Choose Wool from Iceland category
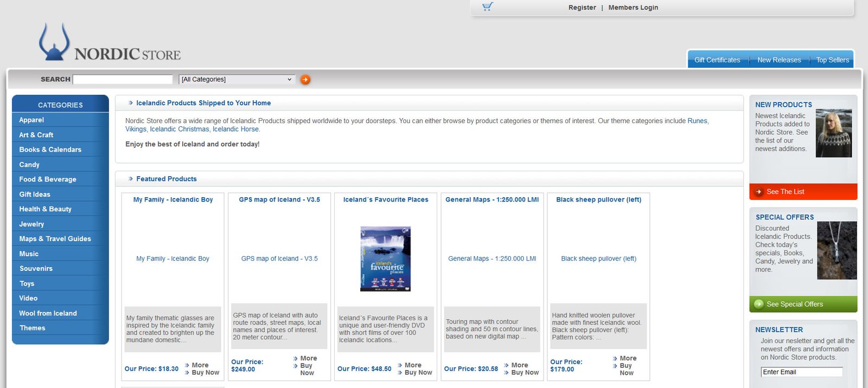Screen dimensions: 868x388 click(x=48, y=313)
